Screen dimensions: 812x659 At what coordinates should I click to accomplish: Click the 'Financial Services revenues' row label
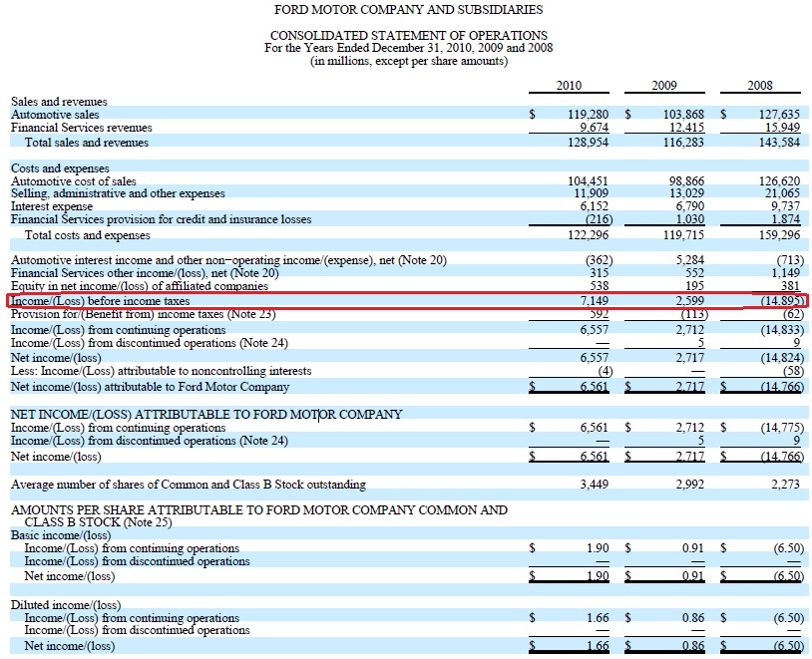[x=82, y=128]
